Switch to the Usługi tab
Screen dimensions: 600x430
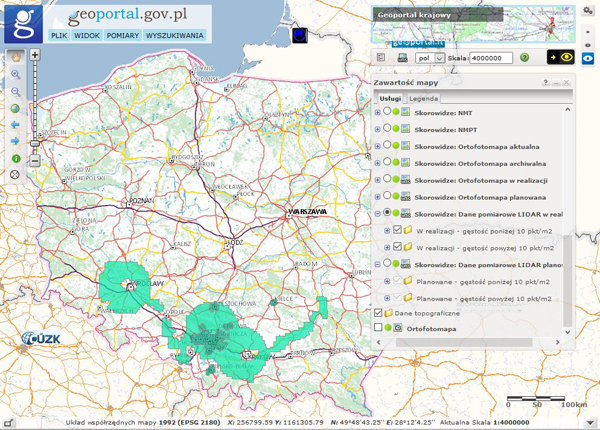point(390,98)
